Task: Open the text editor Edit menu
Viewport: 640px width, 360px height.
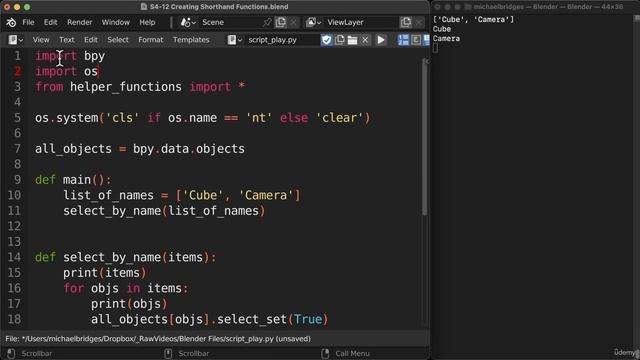Action: point(91,40)
